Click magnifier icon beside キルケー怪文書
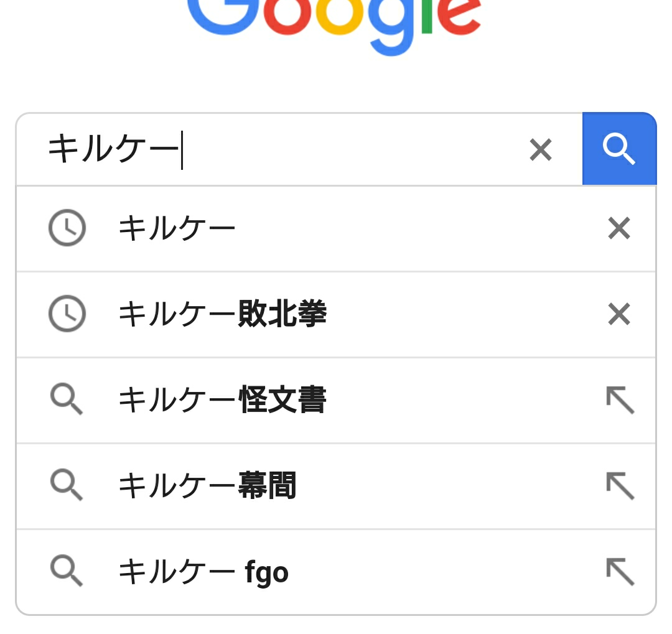This screenshot has height=634, width=672. (66, 399)
